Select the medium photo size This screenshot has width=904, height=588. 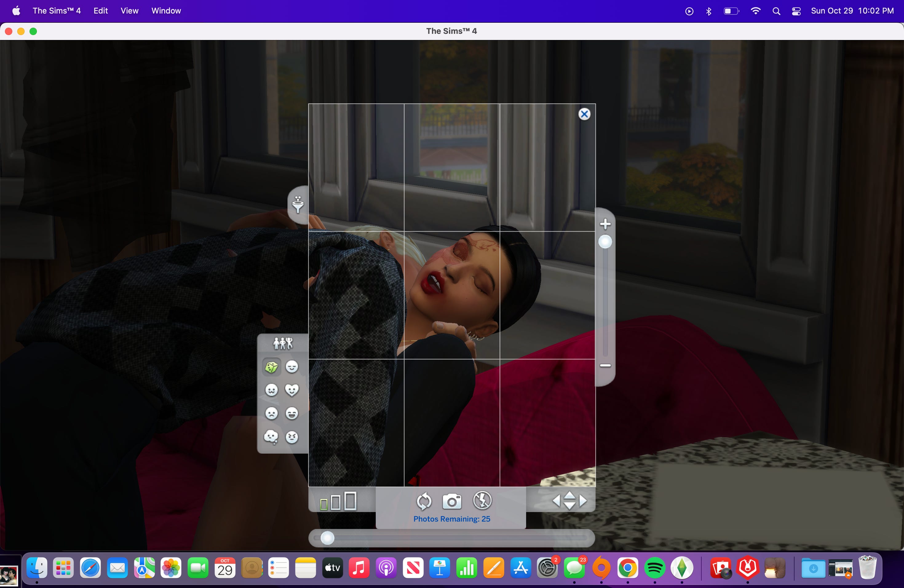335,503
